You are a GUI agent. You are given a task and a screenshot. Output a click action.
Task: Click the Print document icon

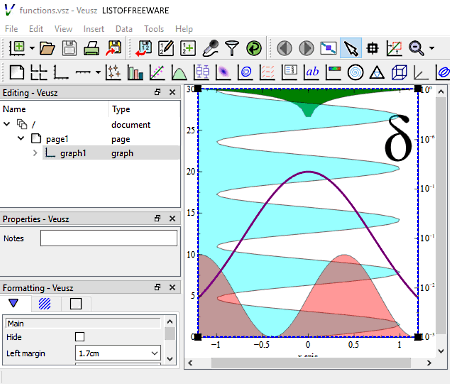point(91,48)
